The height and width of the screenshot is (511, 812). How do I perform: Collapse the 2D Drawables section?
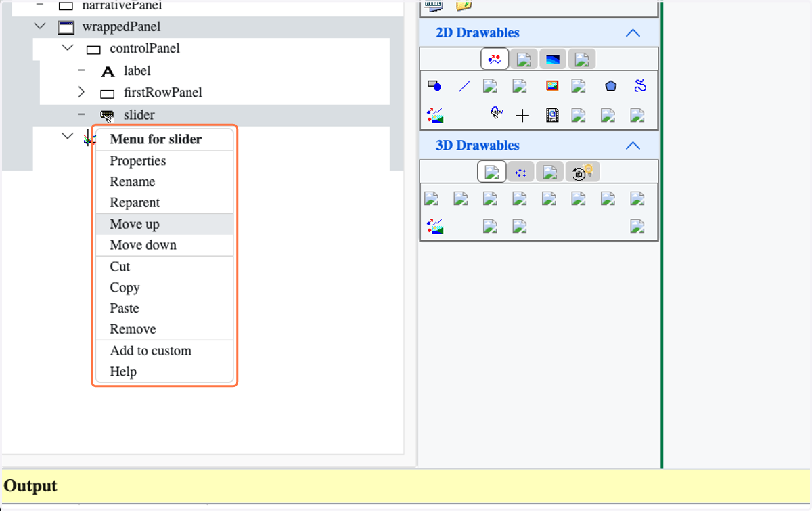(633, 32)
